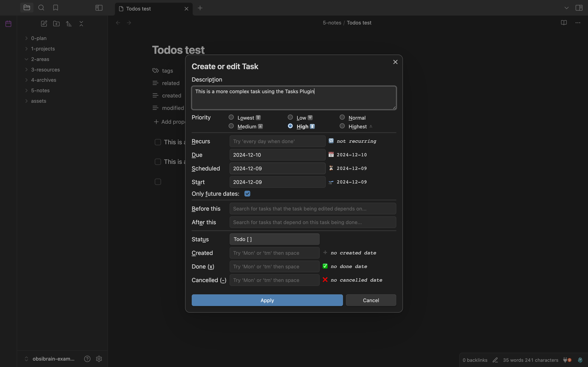Open the daily note calendar icon
Screen dimensions: 588x367
pos(9,24)
